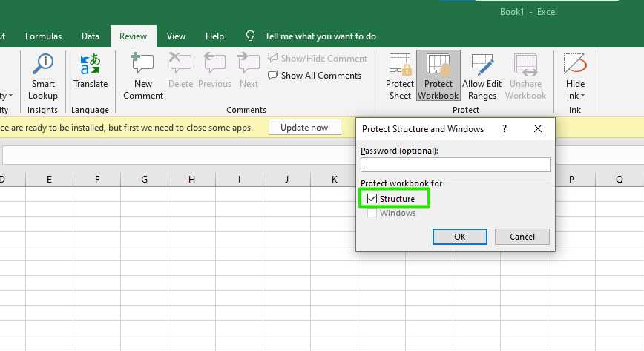644x351 pixels.
Task: Click Cancel in the Protect dialog
Action: [522, 237]
